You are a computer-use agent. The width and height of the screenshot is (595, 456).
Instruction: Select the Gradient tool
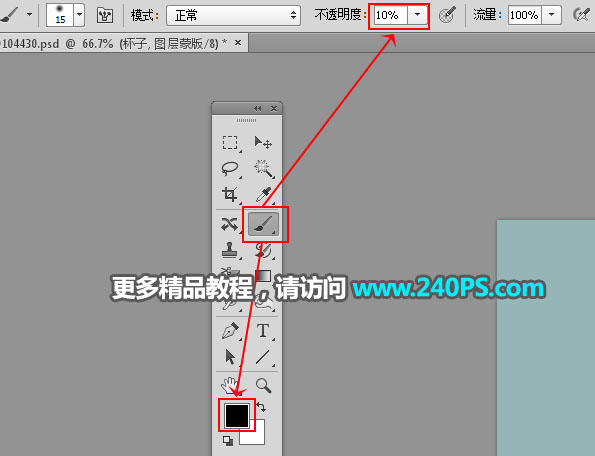click(x=263, y=275)
